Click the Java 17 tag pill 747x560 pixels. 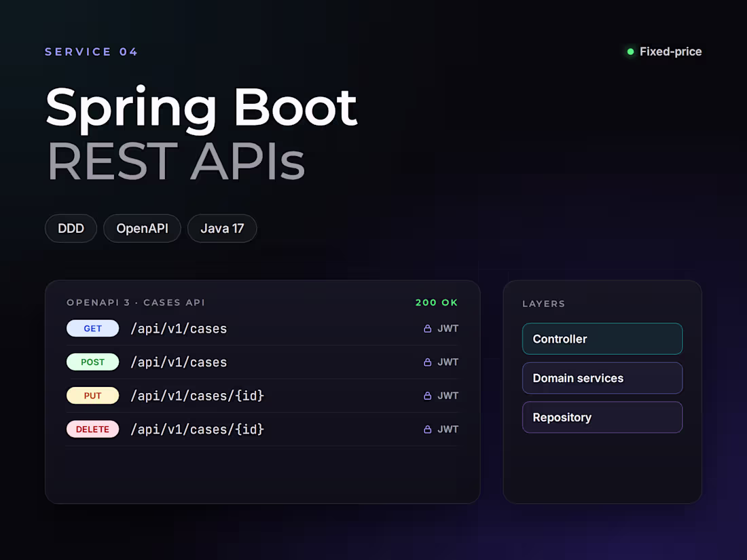click(x=222, y=229)
